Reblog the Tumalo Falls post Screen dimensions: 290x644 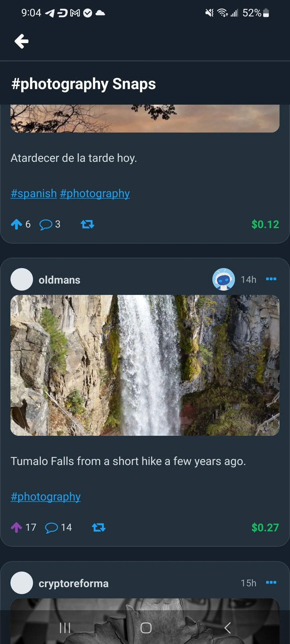[x=98, y=527]
